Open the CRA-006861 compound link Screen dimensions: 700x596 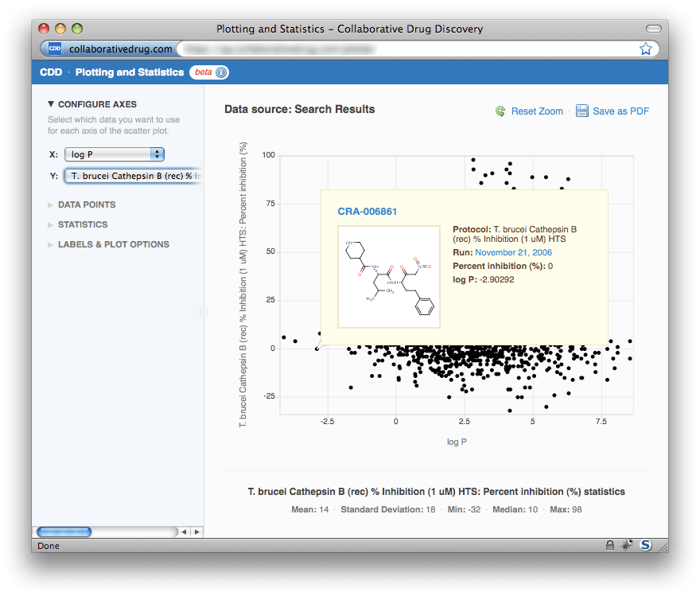click(367, 212)
